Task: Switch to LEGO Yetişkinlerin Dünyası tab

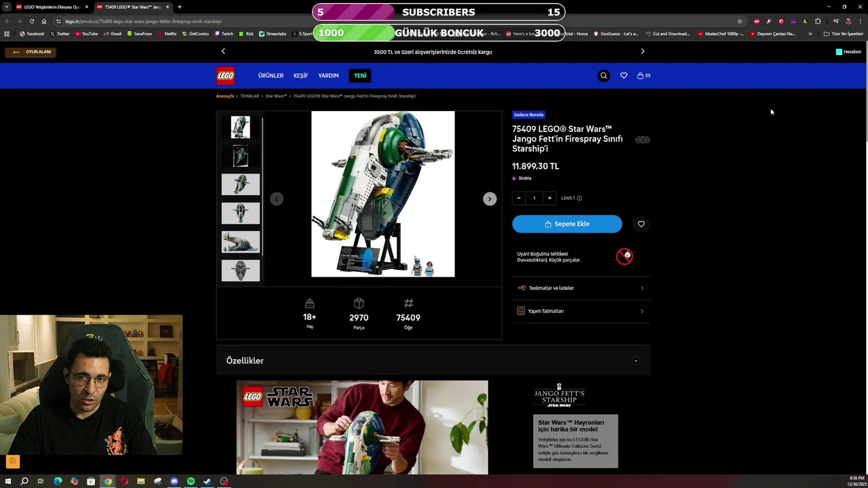Action: (x=52, y=7)
